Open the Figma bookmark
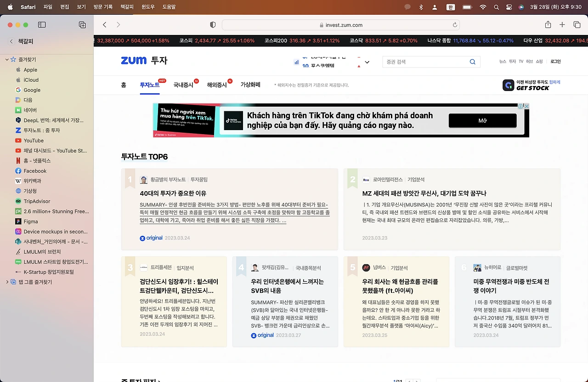 click(31, 222)
